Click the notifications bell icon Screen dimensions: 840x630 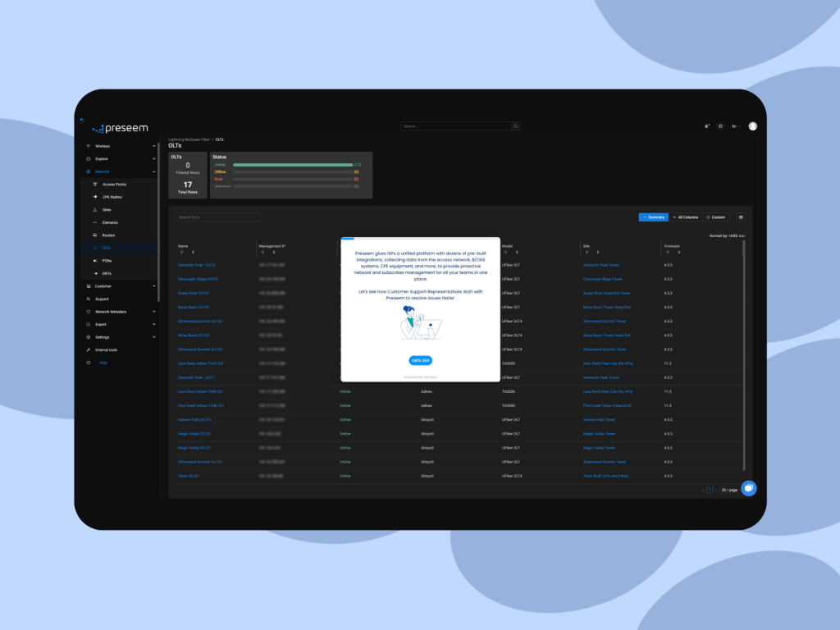tap(707, 126)
